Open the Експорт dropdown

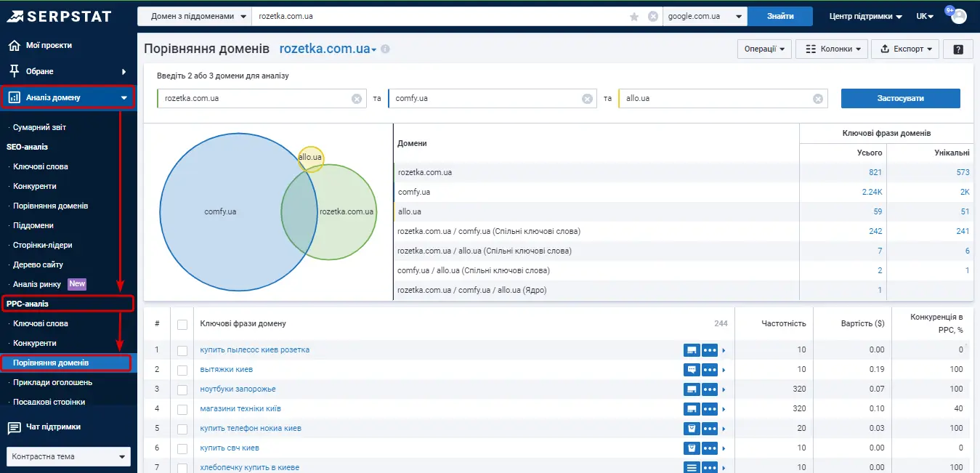(x=906, y=49)
